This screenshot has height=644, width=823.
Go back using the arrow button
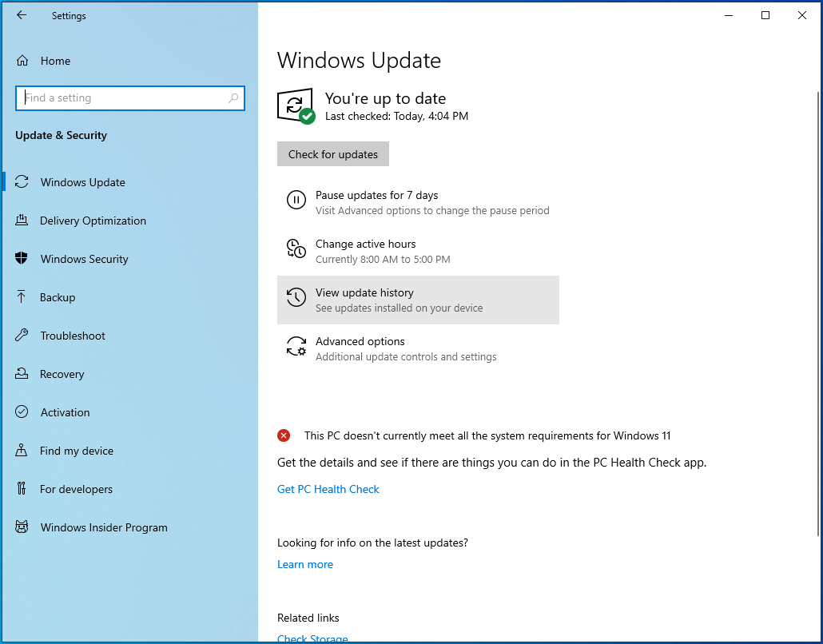(21, 15)
